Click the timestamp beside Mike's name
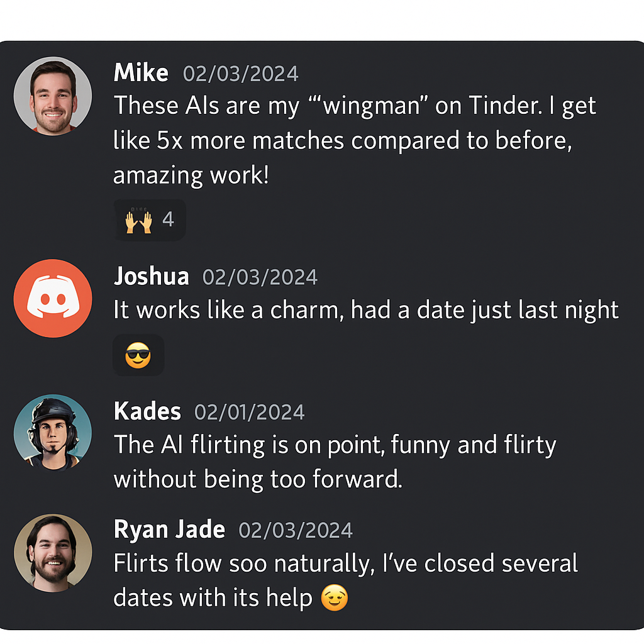 [x=240, y=74]
